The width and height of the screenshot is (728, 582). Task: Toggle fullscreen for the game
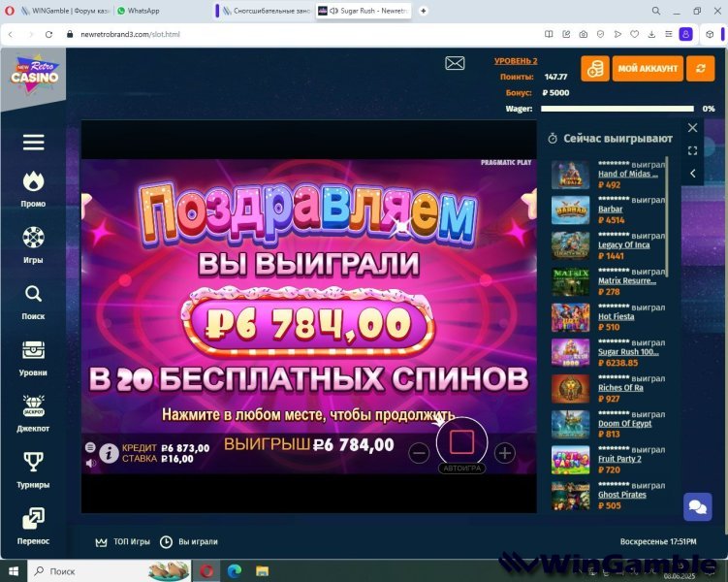coord(692,150)
